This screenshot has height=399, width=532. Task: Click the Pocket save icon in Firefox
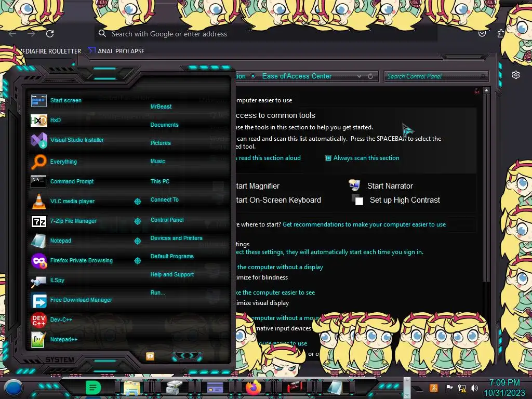click(482, 33)
